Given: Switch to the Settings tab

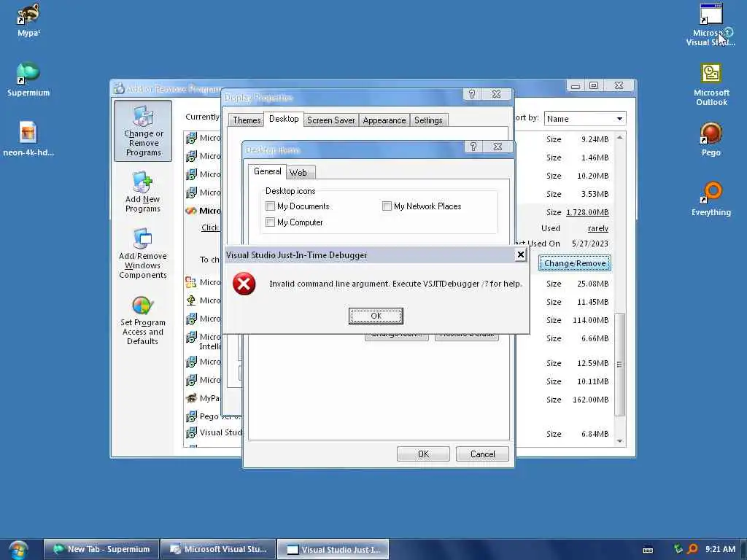Looking at the screenshot, I should [428, 120].
